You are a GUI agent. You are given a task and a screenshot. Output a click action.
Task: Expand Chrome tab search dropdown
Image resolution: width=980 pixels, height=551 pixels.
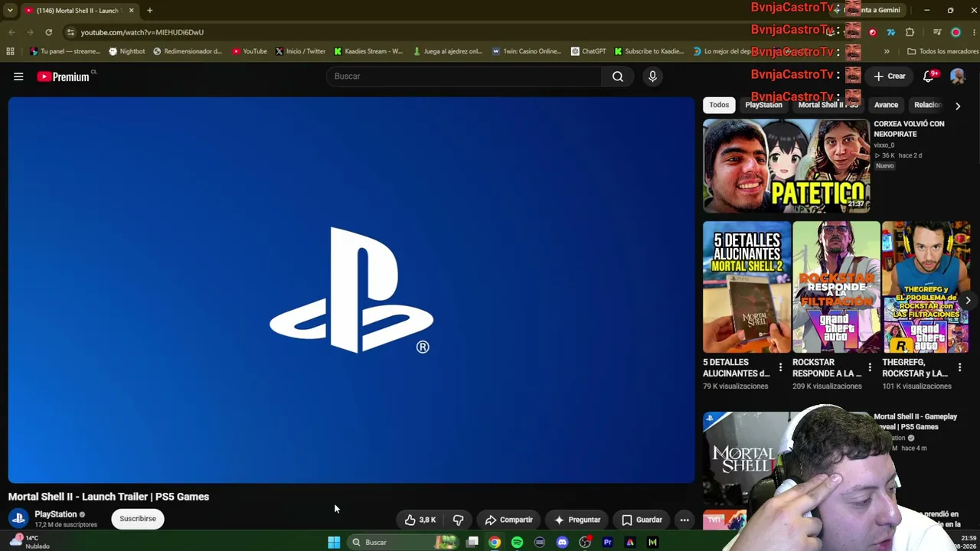[x=10, y=11]
